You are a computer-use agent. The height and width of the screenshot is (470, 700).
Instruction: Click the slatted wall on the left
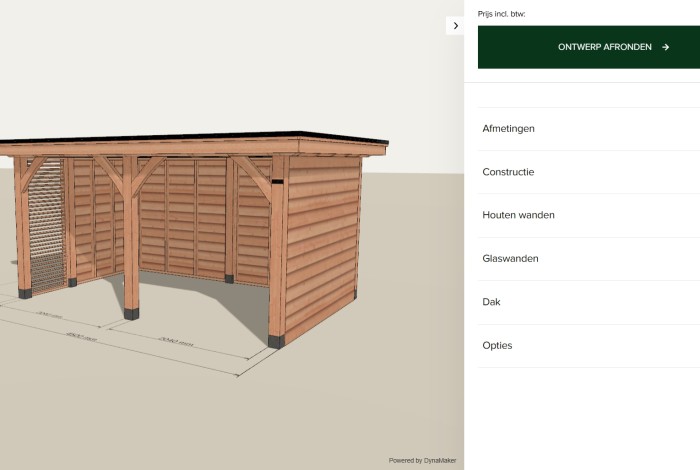tap(46, 225)
